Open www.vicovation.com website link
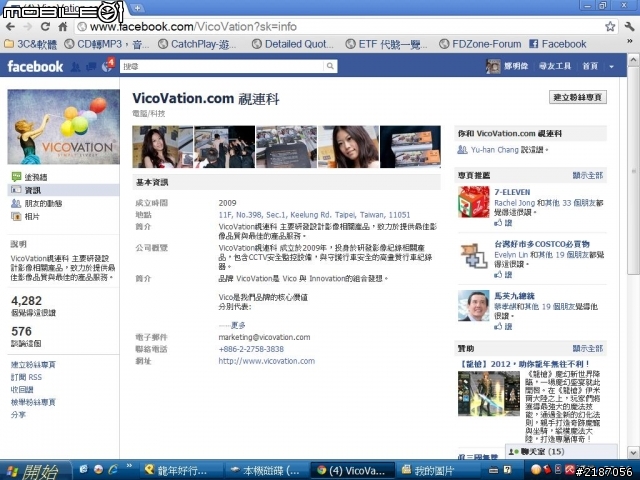Viewport: 640px width, 480px height. 267,361
